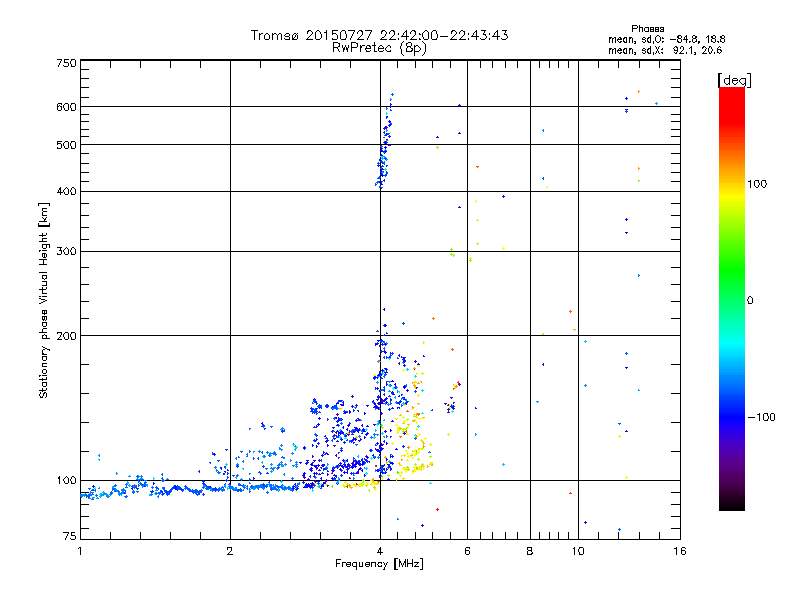This screenshot has width=800, height=600.
Task: Click the y-axis tick label '600'
Action: tap(66, 107)
